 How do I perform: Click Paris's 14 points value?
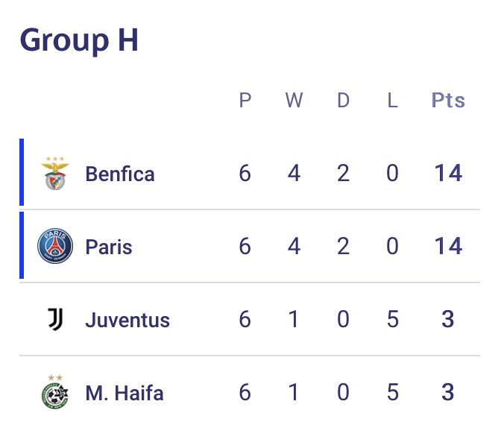pos(448,247)
